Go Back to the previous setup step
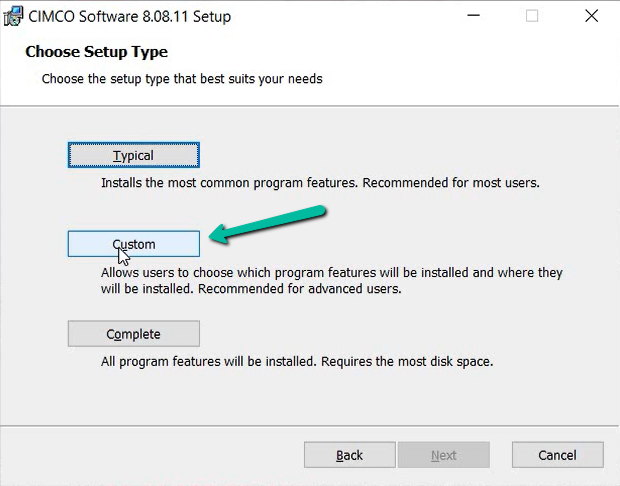This screenshot has height=486, width=620. tap(350, 455)
